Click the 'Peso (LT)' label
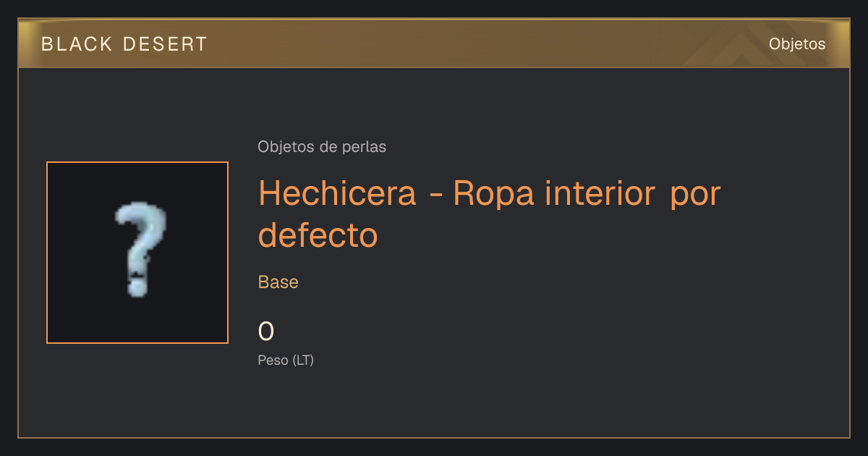 286,360
